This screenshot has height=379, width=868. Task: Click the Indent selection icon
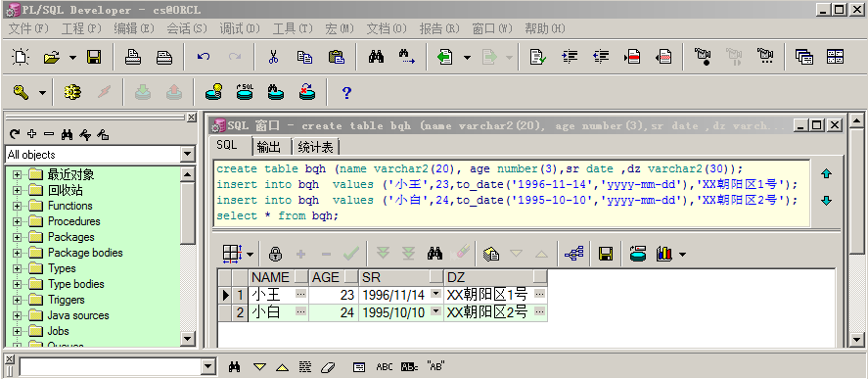coord(570,57)
